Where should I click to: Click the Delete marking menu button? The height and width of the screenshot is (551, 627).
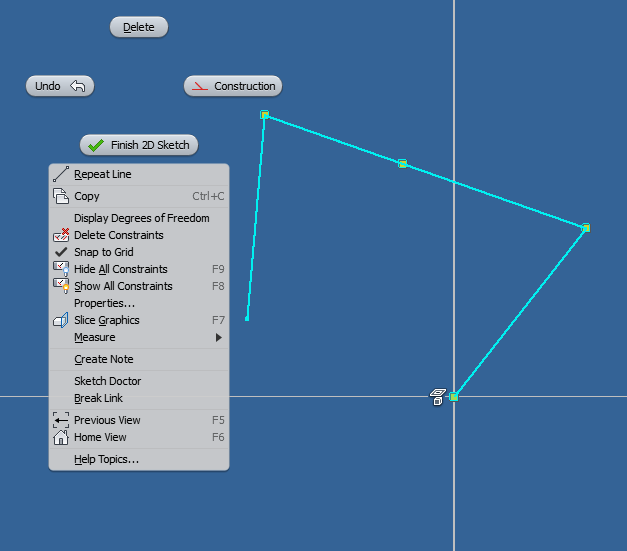tap(139, 27)
